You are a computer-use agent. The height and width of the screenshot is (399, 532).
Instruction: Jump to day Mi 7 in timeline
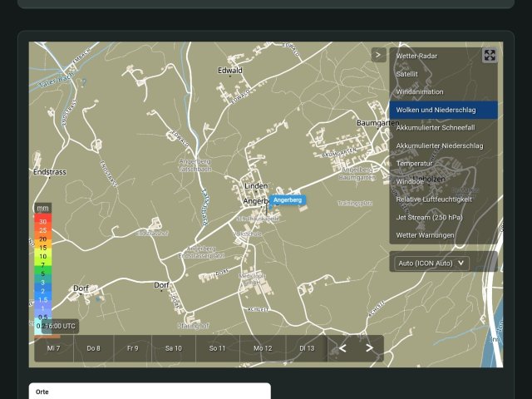click(x=53, y=348)
